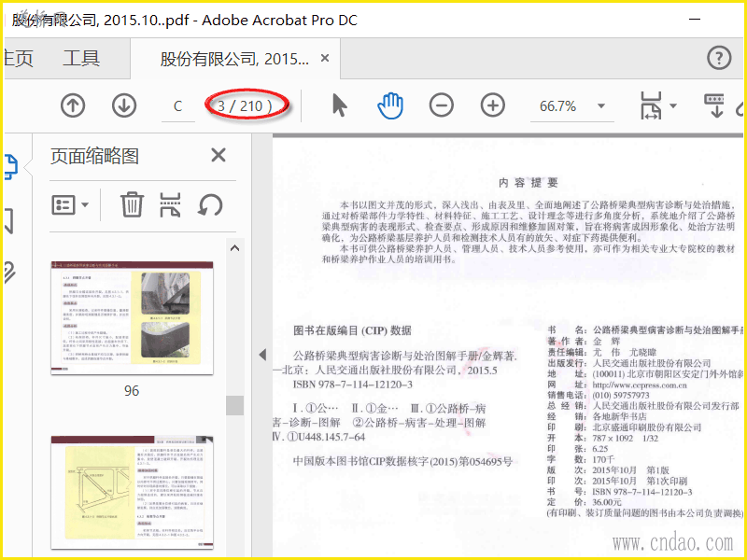
Task: Open the zoom level dropdown arrow
Action: 601,105
